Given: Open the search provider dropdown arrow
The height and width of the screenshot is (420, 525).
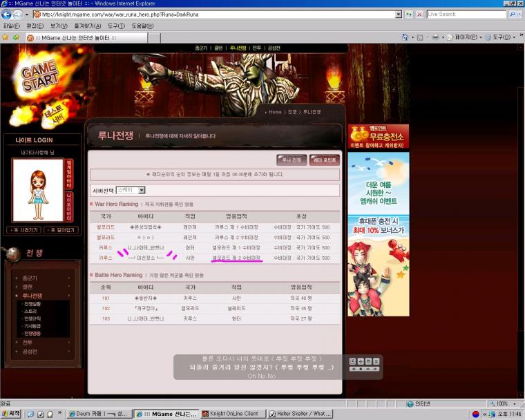Looking at the screenshot, I should click(x=519, y=15).
